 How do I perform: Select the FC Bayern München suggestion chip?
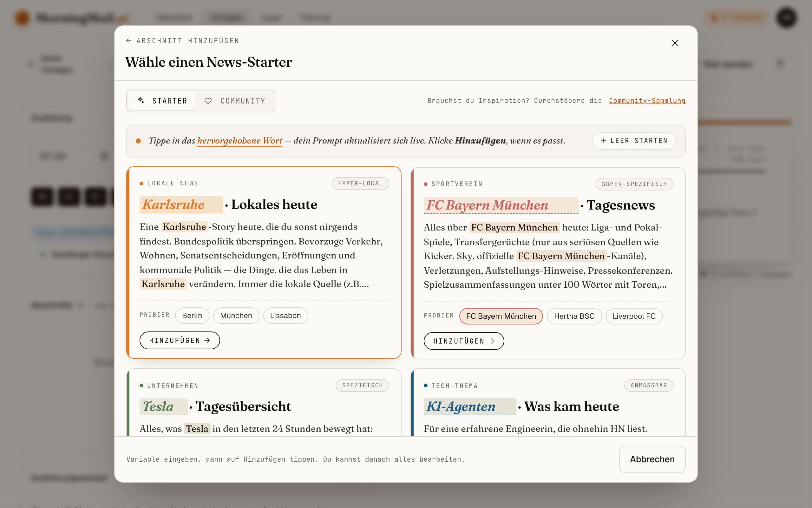click(x=501, y=316)
